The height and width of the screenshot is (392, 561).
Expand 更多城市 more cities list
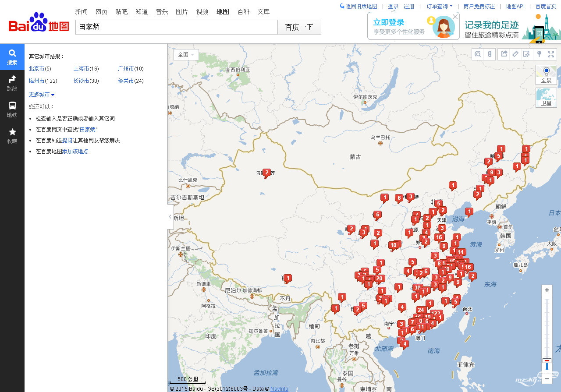click(x=42, y=95)
